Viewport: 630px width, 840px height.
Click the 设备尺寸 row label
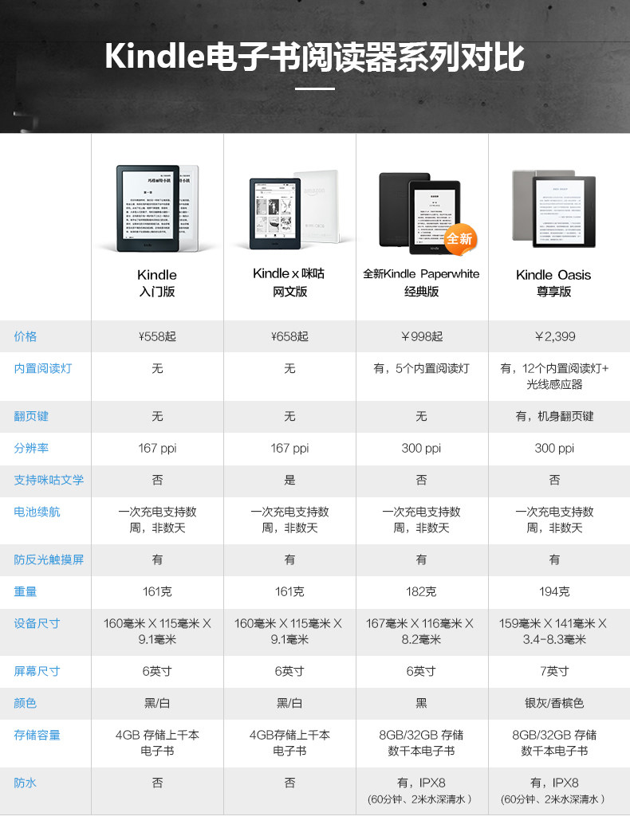click(37, 623)
